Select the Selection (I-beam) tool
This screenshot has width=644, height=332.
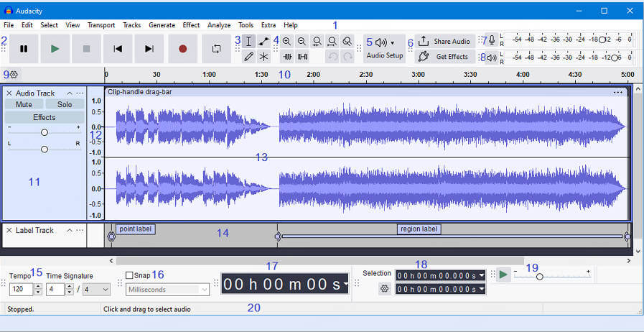248,42
